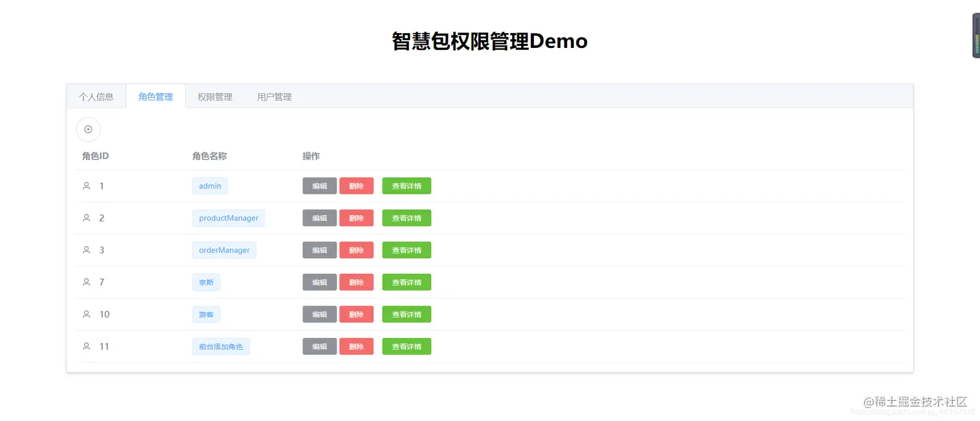Delete the 前台添加角色 role
Screen dimensions: 980x421
356,347
